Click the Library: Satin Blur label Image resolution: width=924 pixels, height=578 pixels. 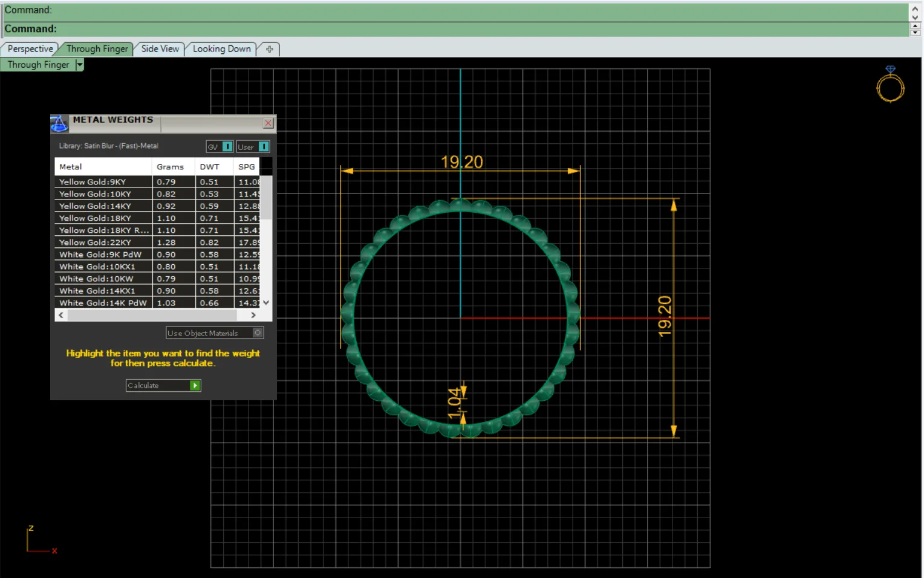pos(109,146)
